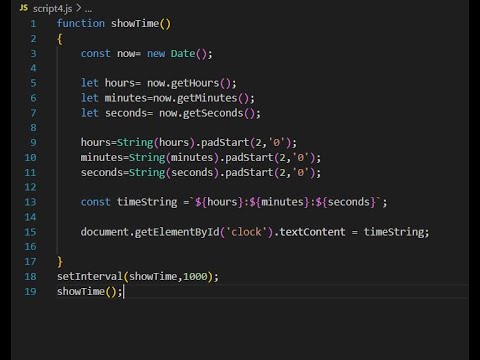Image resolution: width=480 pixels, height=360 pixels.
Task: Click 'padStart' on line 10
Action: (x=249, y=157)
